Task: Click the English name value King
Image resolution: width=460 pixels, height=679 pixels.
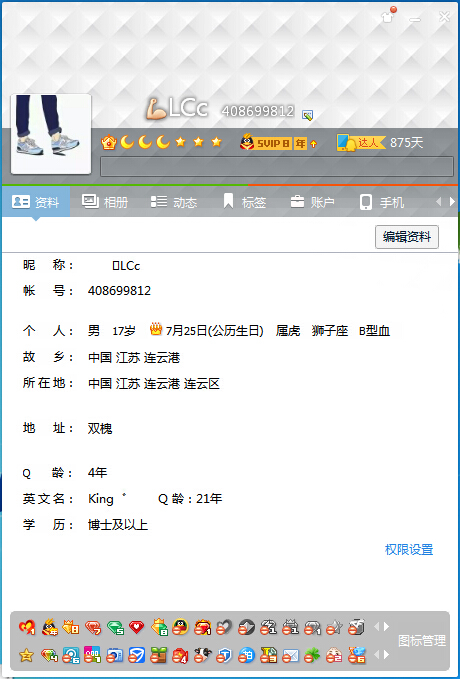Action: [x=101, y=499]
